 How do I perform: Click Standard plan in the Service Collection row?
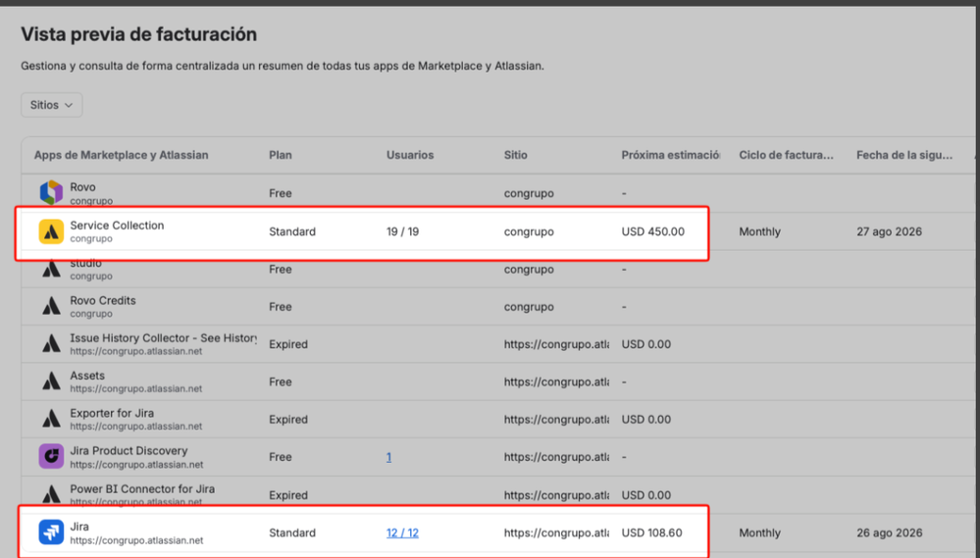tap(292, 231)
